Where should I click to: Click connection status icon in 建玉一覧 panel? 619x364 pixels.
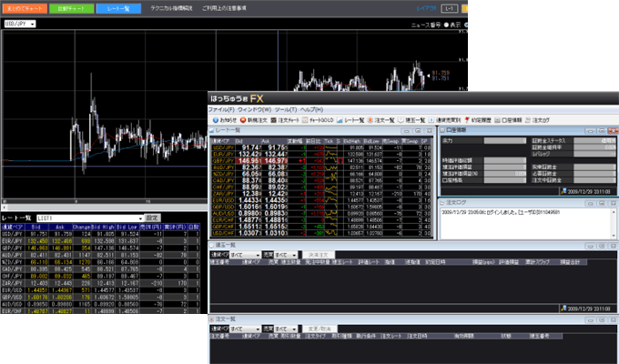[563, 308]
